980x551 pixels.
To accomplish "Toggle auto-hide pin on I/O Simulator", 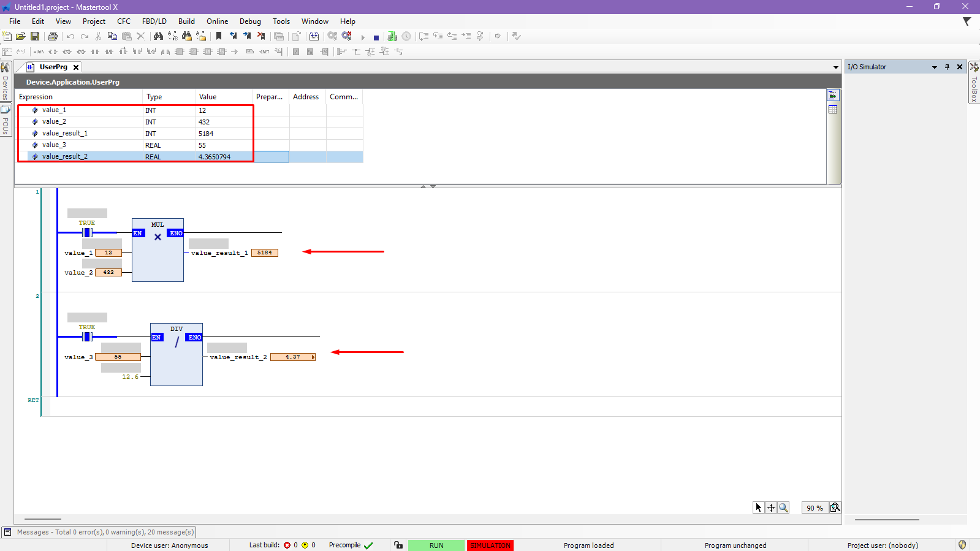I will coord(947,67).
